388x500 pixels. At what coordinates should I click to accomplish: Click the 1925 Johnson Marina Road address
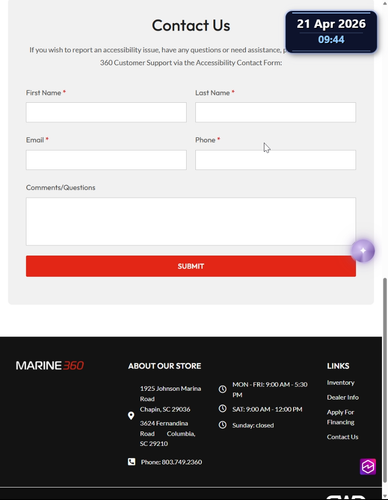pos(170,399)
